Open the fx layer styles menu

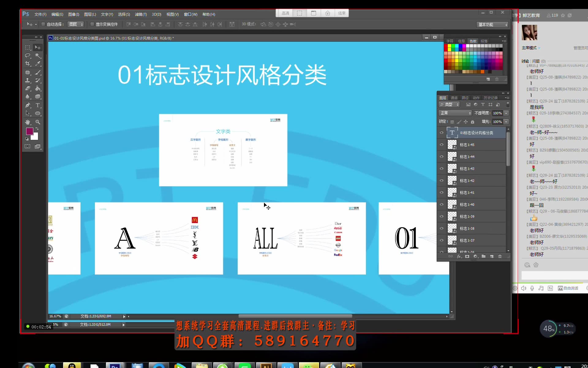459,256
